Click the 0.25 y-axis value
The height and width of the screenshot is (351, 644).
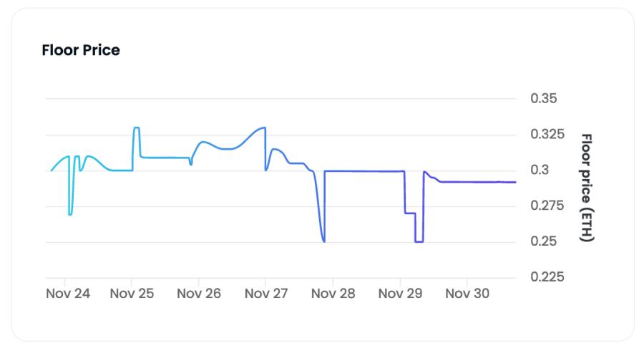coord(544,241)
